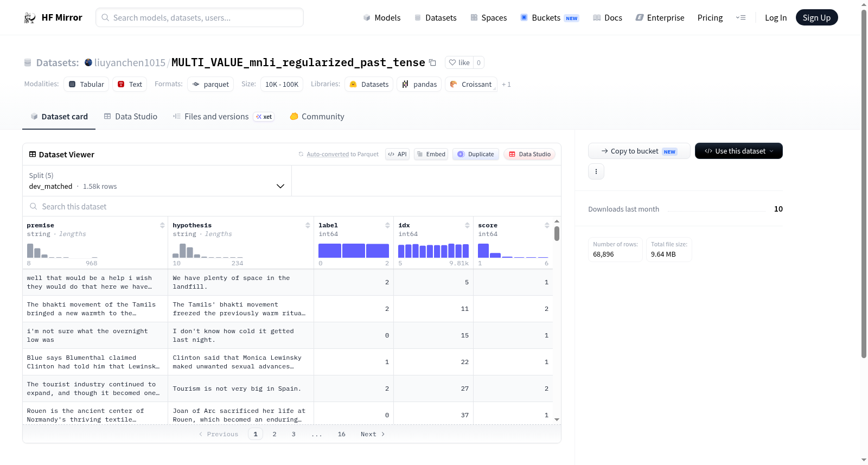This screenshot has height=465, width=868.
Task: Open the navigation overflow menu icon
Action: (741, 18)
